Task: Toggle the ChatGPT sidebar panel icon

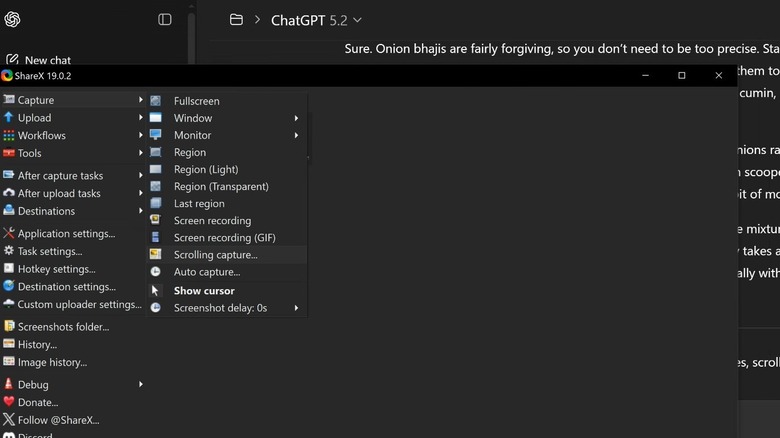Action: [x=165, y=20]
